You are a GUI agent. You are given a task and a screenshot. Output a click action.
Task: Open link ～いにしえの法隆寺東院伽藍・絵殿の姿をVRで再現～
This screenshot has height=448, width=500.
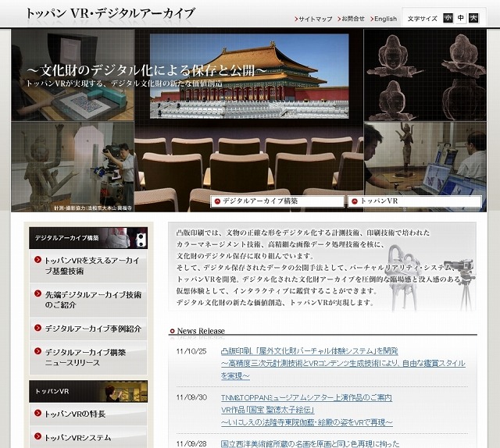[x=307, y=422]
